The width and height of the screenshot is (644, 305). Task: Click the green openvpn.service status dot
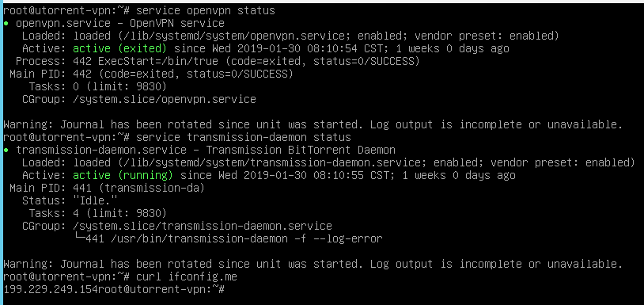pyautogui.click(x=6, y=23)
